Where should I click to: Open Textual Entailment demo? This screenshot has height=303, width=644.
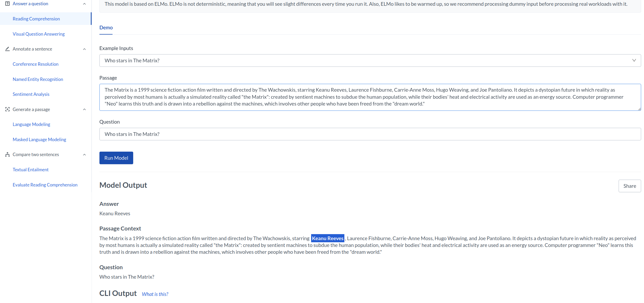[31, 170]
